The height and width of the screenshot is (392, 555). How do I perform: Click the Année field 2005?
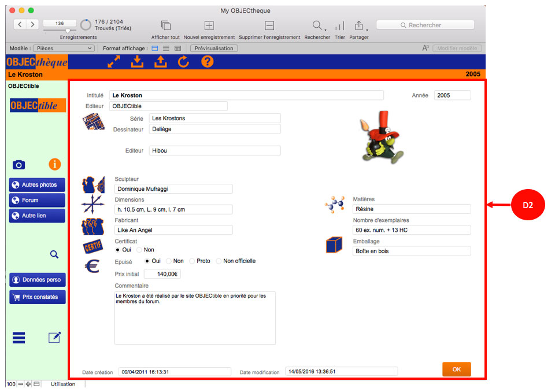click(452, 95)
